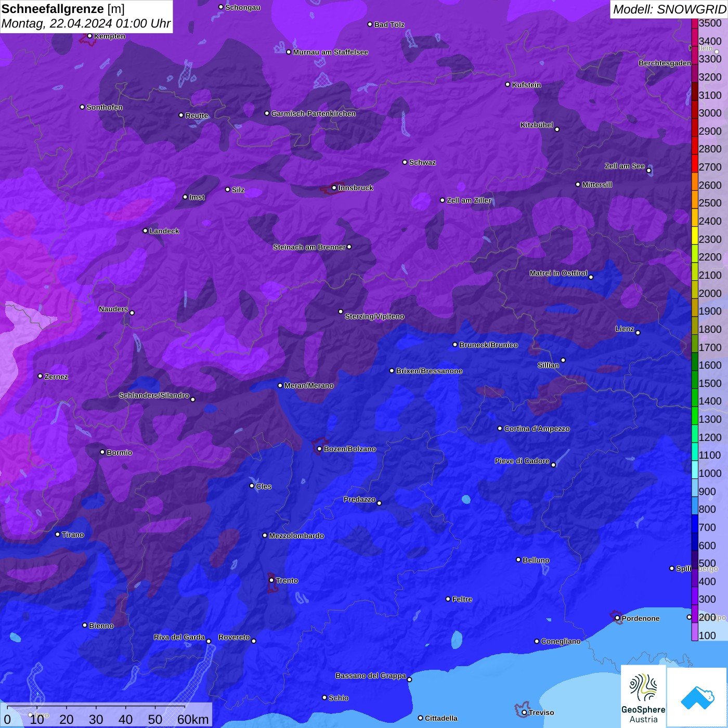This screenshot has width=728, height=728.
Task: Click the Bormio label
Action: point(120,452)
